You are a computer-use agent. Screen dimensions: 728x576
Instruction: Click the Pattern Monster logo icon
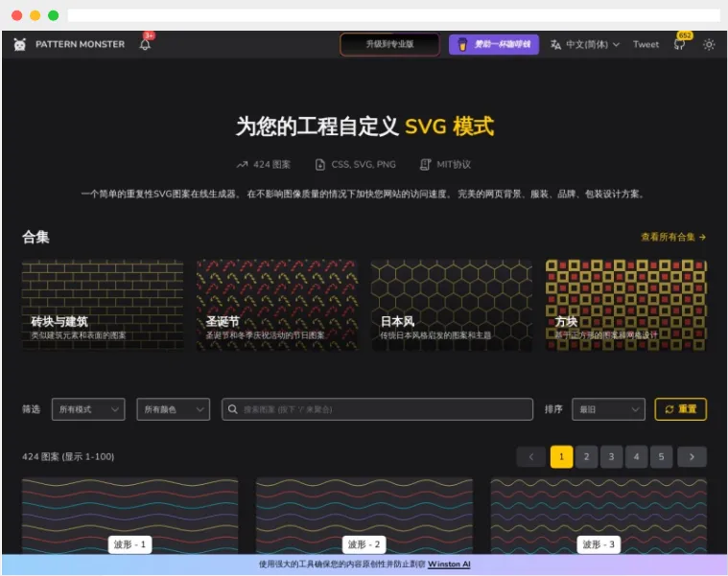pyautogui.click(x=20, y=44)
